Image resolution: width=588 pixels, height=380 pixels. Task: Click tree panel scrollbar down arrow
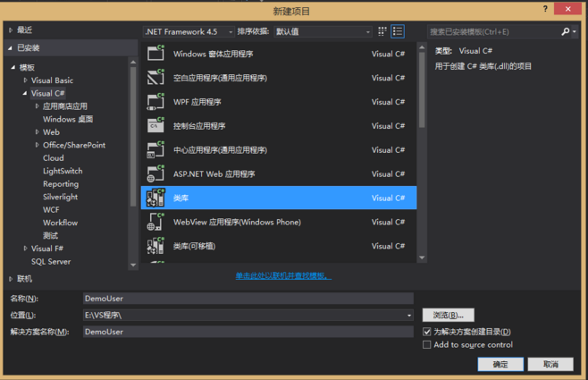133,265
